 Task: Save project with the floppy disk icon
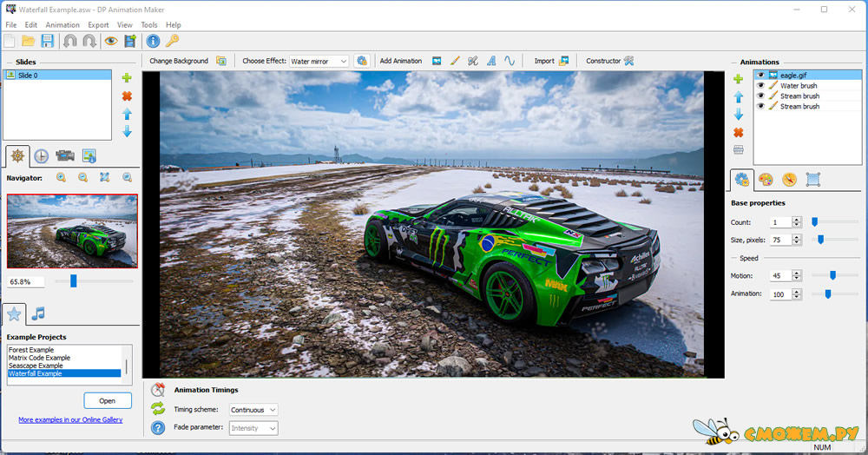47,41
